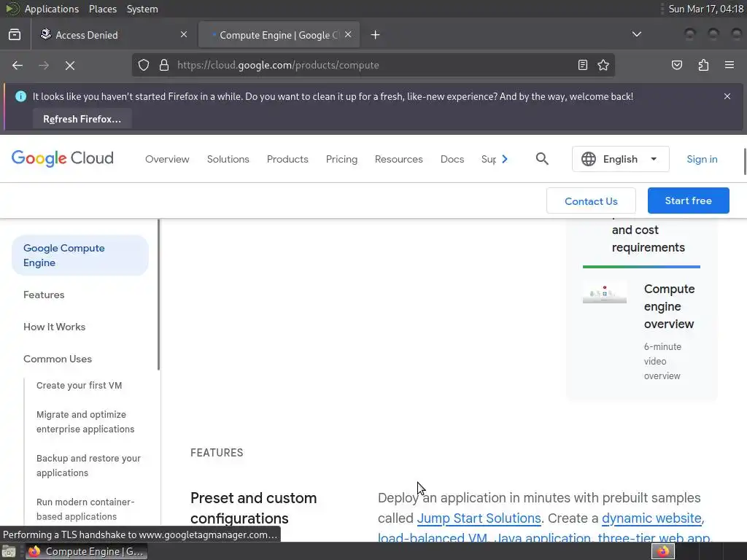Toggle reader view icon in address bar
The image size is (747, 560).
(x=583, y=65)
